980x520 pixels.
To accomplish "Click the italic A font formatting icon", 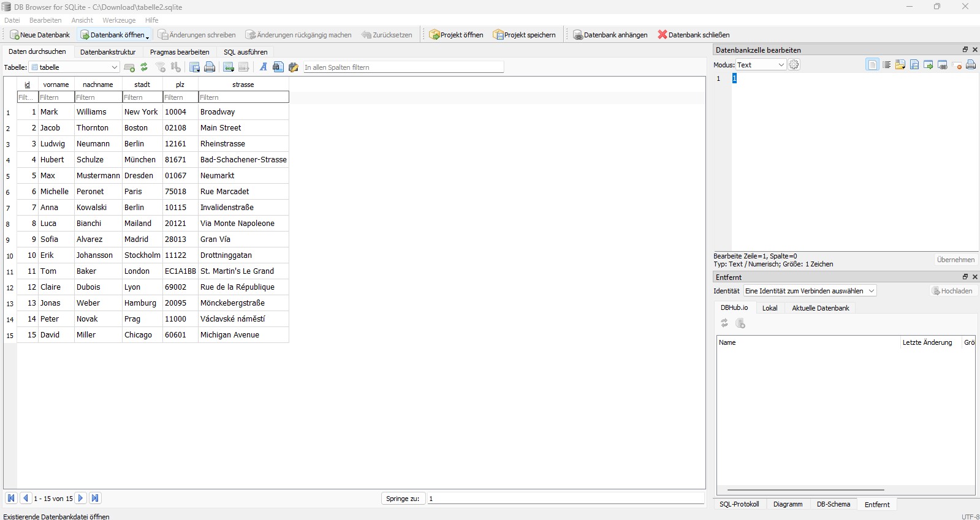I will pos(264,67).
